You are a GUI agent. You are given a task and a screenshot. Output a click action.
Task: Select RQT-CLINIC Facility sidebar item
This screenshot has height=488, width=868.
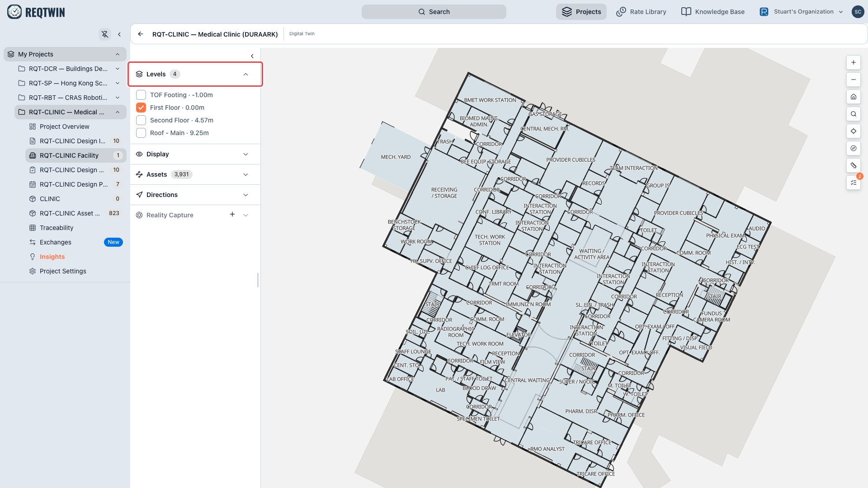click(75, 155)
